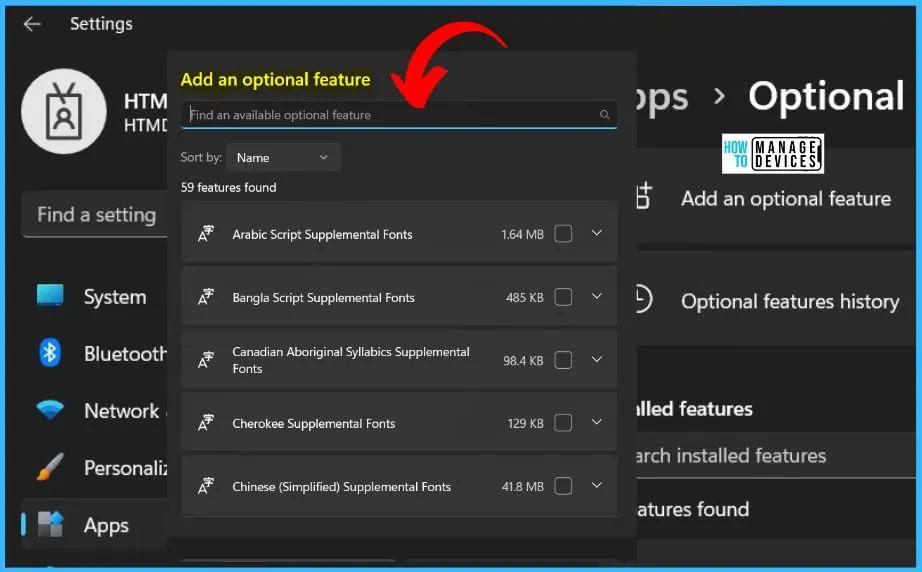Open Personalization settings category
Screen dimensions: 922x572
coord(95,467)
